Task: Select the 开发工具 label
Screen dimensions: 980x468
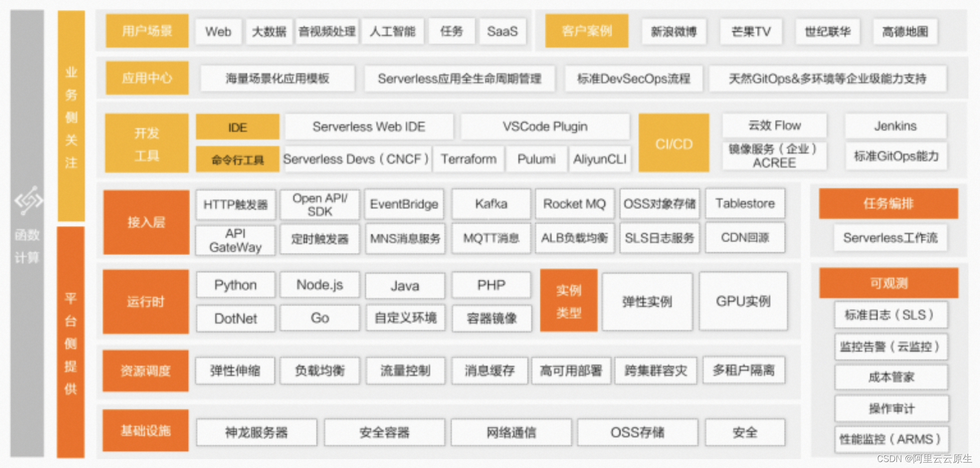Action: 147,143
